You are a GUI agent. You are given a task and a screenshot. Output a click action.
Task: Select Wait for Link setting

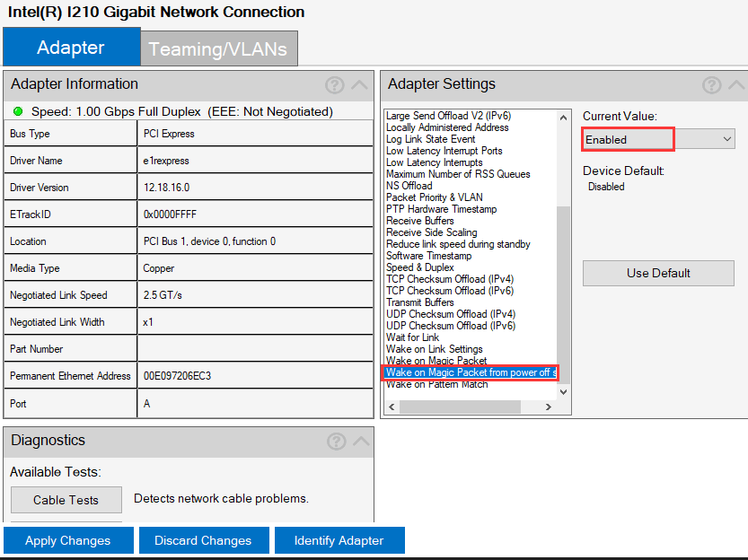pos(412,337)
